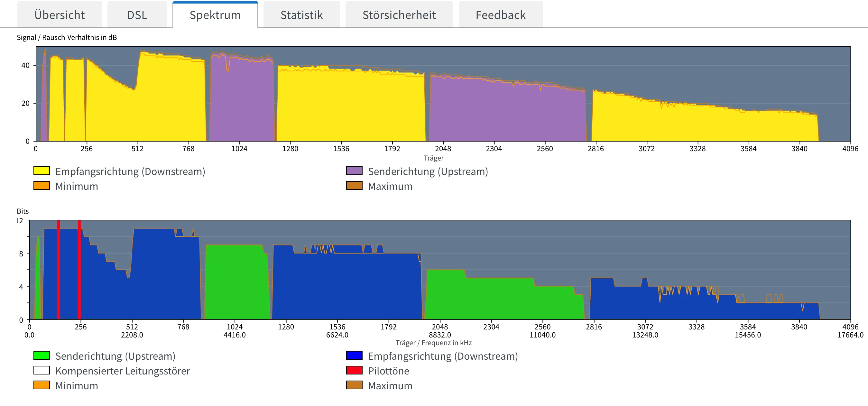
Task: Open the Statistik tab
Action: (x=301, y=15)
